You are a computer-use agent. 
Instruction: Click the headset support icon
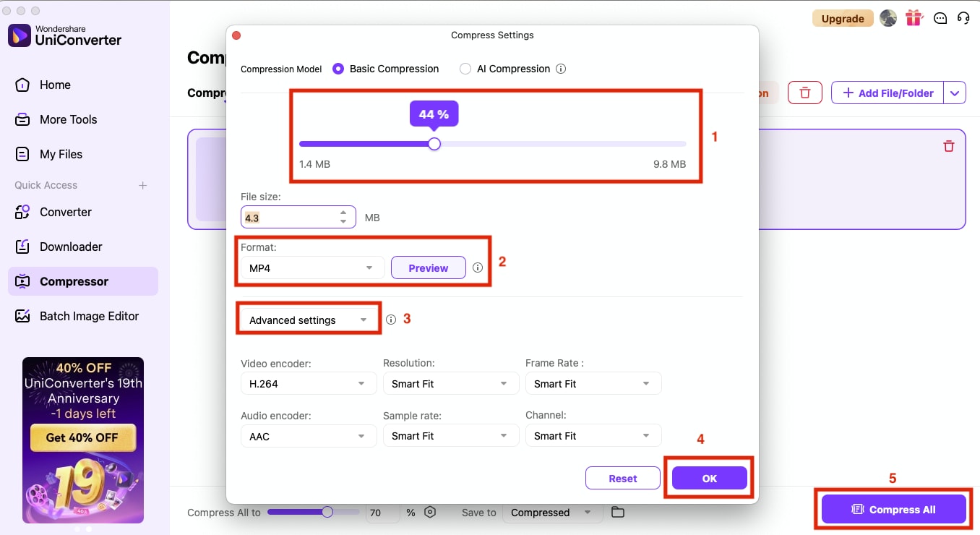coord(963,17)
